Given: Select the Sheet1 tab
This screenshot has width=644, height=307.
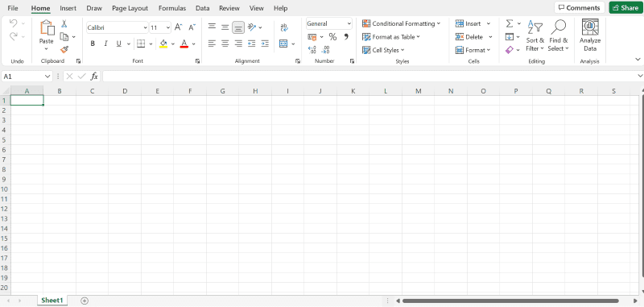Looking at the screenshot, I should tap(52, 301).
